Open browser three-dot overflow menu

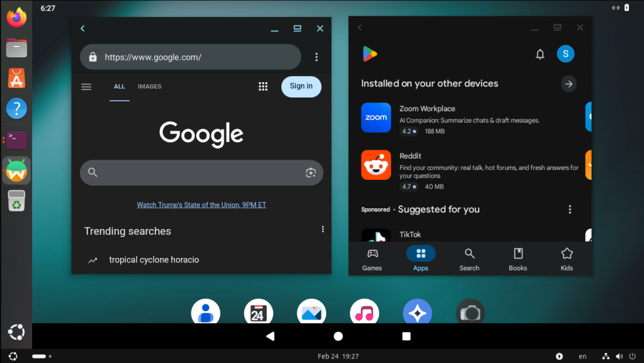click(316, 57)
